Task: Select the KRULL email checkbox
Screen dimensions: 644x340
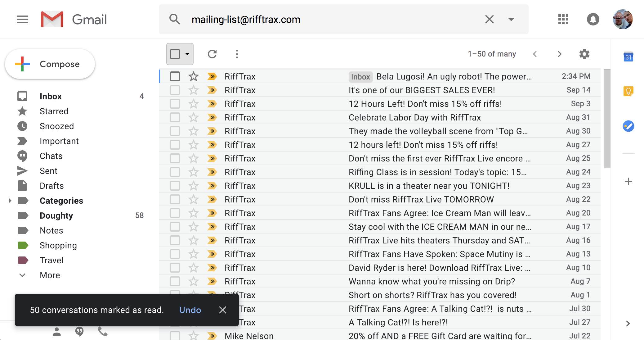Action: click(175, 186)
